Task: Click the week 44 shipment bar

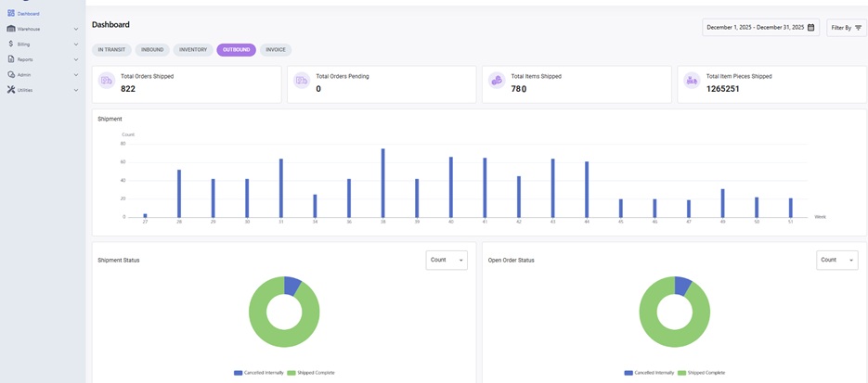Action: point(587,189)
